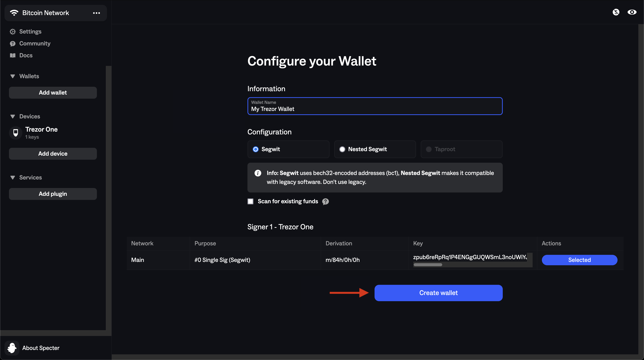Viewport: 644px width, 360px height.
Task: Toggle the eye visibility icon
Action: [x=632, y=12]
